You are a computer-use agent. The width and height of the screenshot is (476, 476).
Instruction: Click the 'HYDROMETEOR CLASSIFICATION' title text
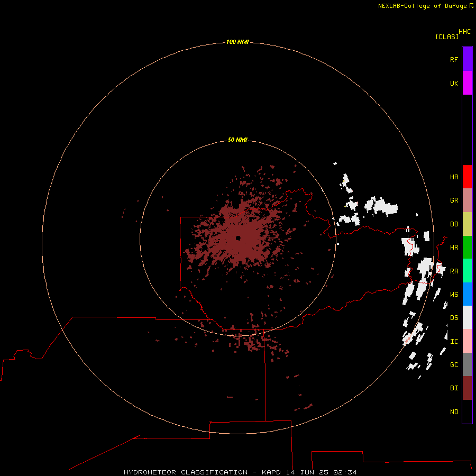(x=186, y=472)
